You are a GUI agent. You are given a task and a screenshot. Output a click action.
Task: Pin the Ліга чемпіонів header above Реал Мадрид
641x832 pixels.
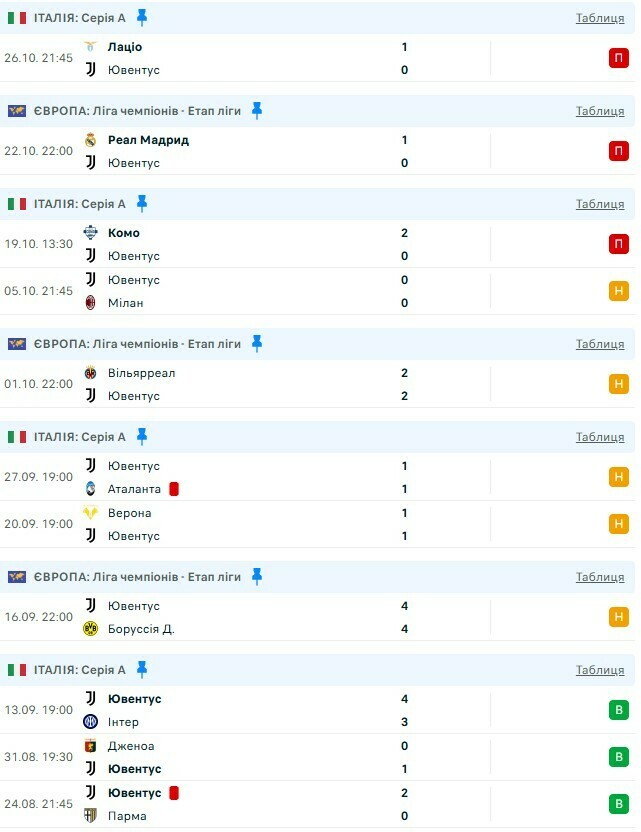point(257,110)
